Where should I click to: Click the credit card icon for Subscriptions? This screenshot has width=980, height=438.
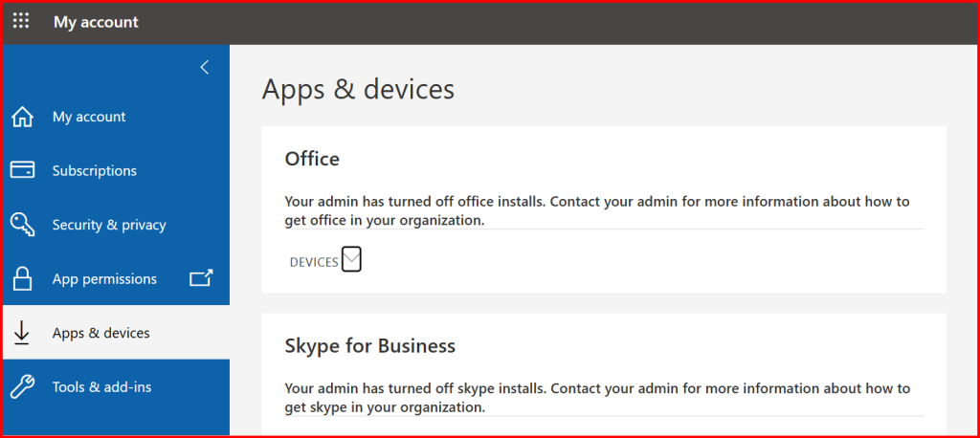22,170
